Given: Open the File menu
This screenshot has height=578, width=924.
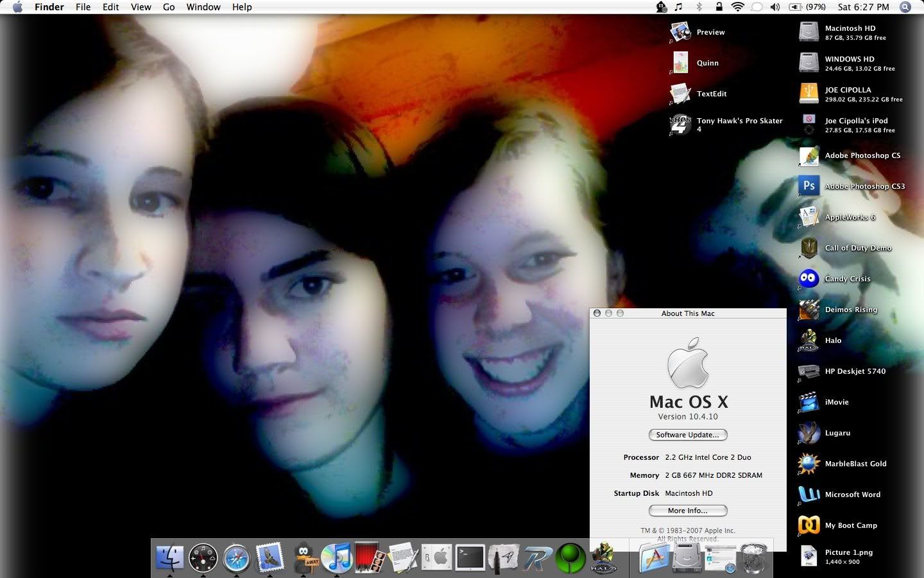Looking at the screenshot, I should 83,7.
